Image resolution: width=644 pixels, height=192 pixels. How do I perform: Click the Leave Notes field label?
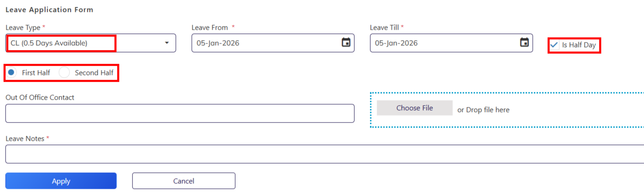(25, 139)
